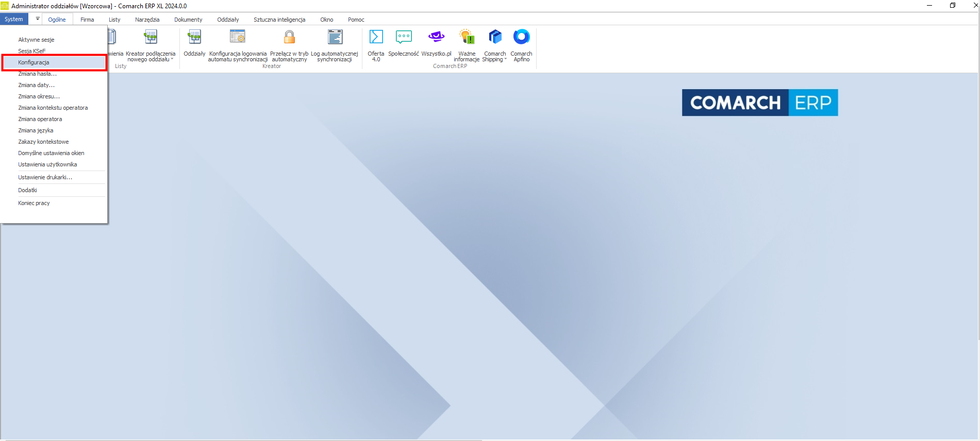This screenshot has height=441, width=980.
Task: Launch Comarch Apfino
Action: pos(521,46)
